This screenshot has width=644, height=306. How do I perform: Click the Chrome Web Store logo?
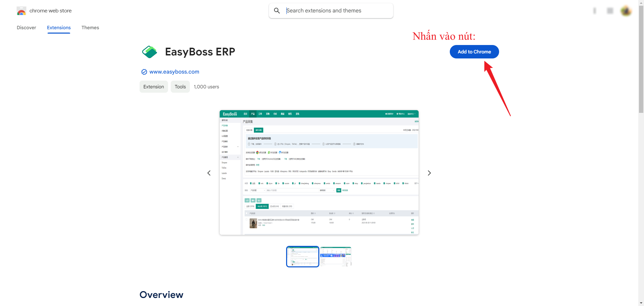tap(21, 11)
